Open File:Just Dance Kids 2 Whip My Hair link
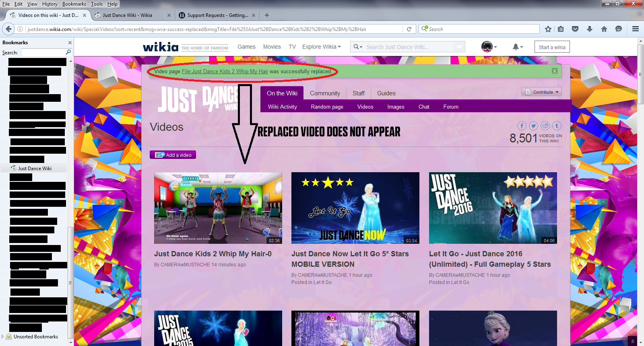 point(225,72)
